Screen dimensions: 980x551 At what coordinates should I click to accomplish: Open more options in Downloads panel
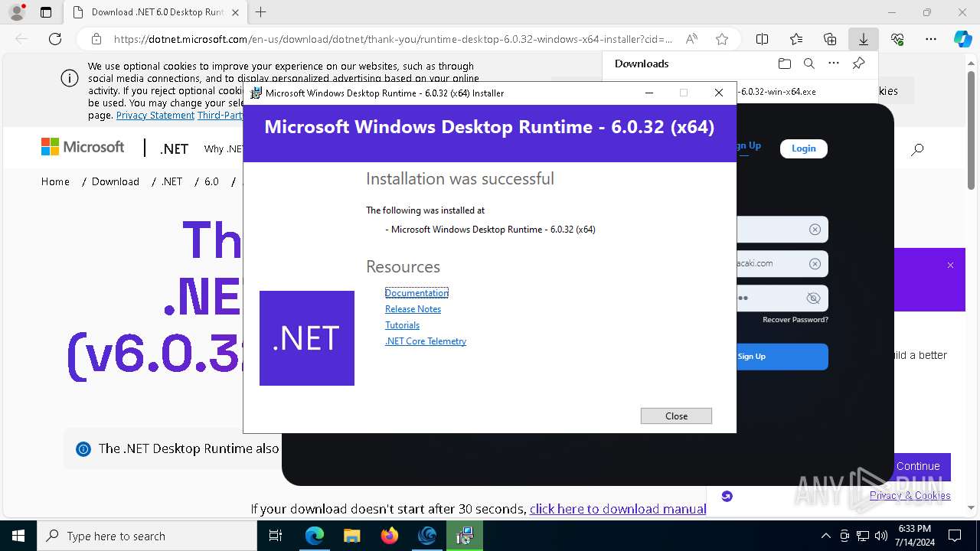[834, 64]
